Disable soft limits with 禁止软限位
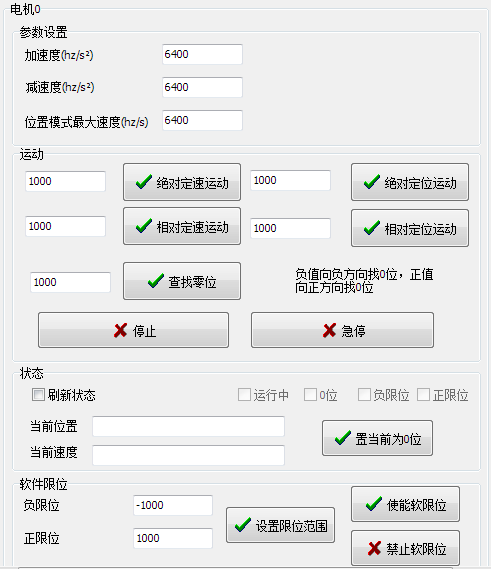This screenshot has width=491, height=569. (405, 548)
